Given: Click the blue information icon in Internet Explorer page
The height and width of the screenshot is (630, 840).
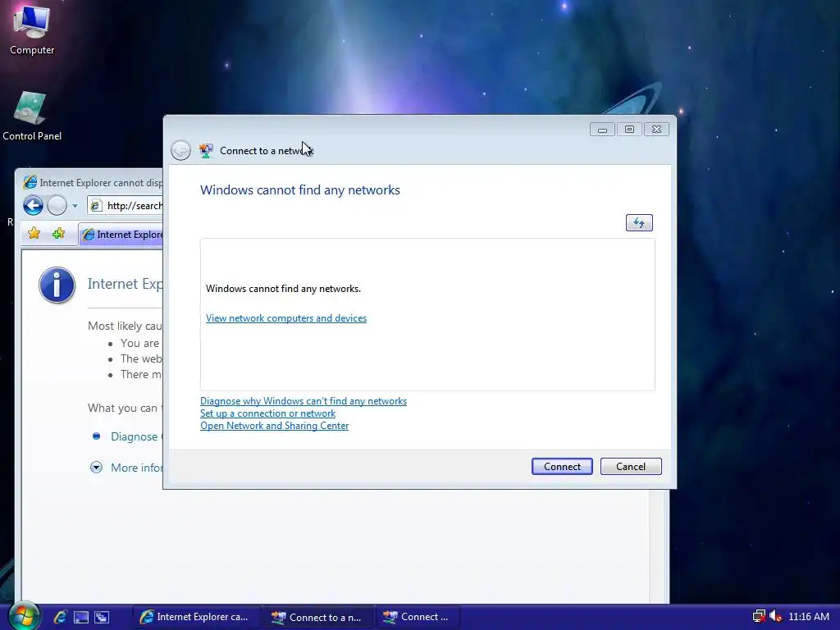Looking at the screenshot, I should [x=57, y=285].
